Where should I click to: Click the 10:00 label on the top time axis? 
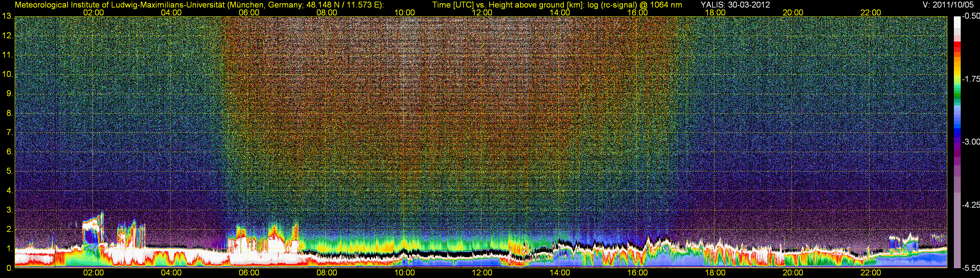click(404, 12)
